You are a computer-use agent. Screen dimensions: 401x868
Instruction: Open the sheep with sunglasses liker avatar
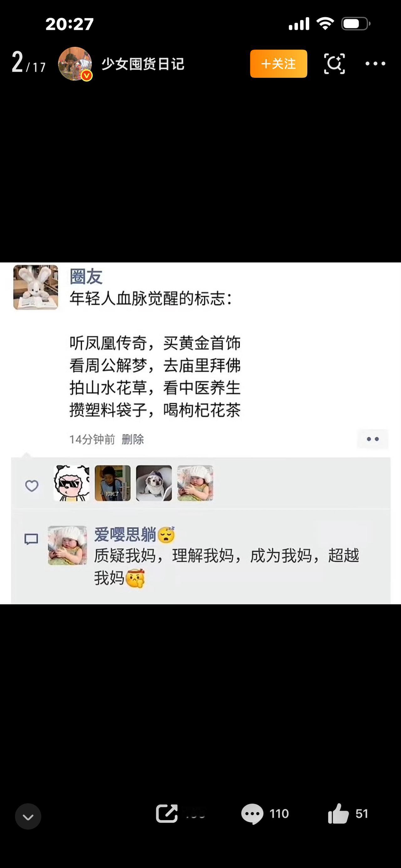[72, 483]
